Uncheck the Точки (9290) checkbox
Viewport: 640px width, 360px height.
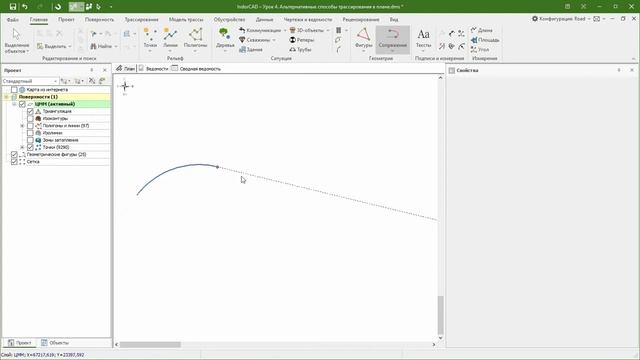(30, 147)
